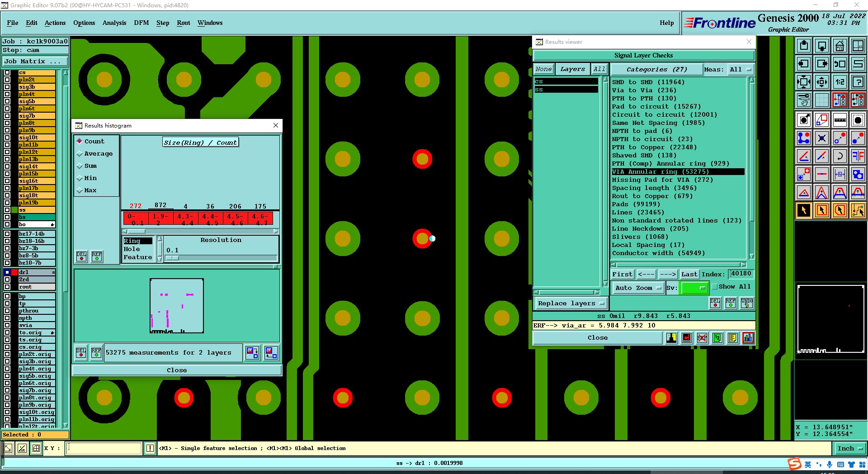Open the DFM menu
The width and height of the screenshot is (868, 474).
[x=141, y=23]
